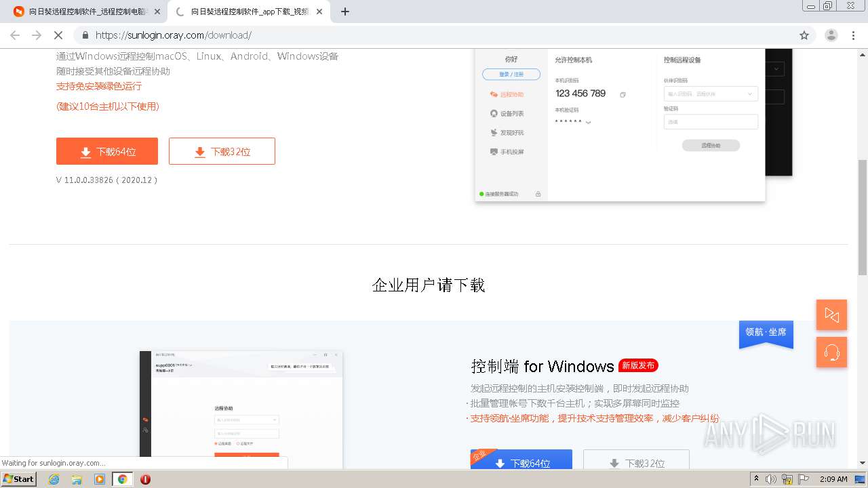Select the active Sunlogin app download tab
Screen dimensions: 868x488
click(x=250, y=12)
